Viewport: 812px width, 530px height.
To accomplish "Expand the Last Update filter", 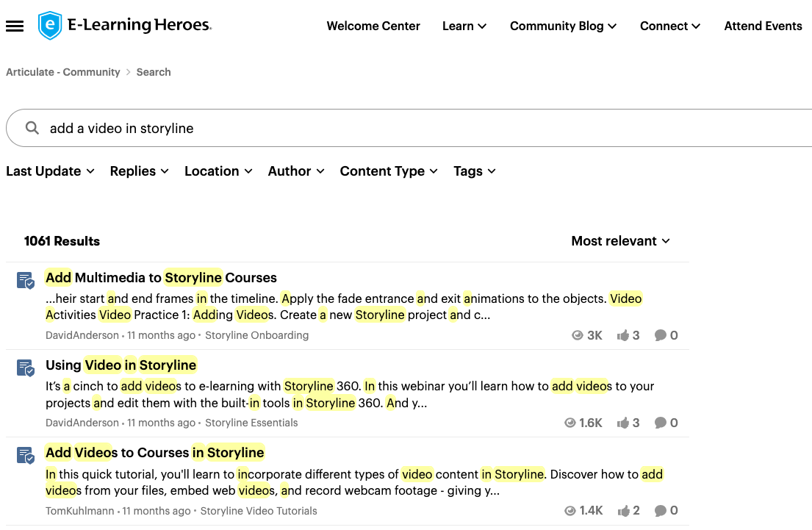I will coord(50,171).
